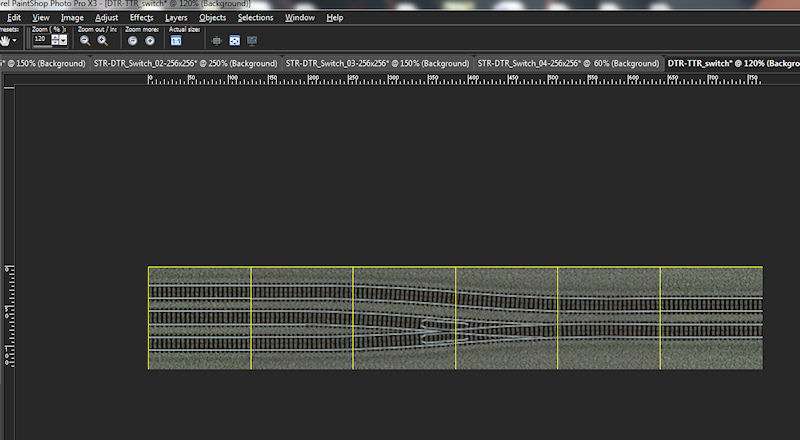The height and width of the screenshot is (440, 800).
Task: Click the Zoom more in icon
Action: click(x=149, y=41)
